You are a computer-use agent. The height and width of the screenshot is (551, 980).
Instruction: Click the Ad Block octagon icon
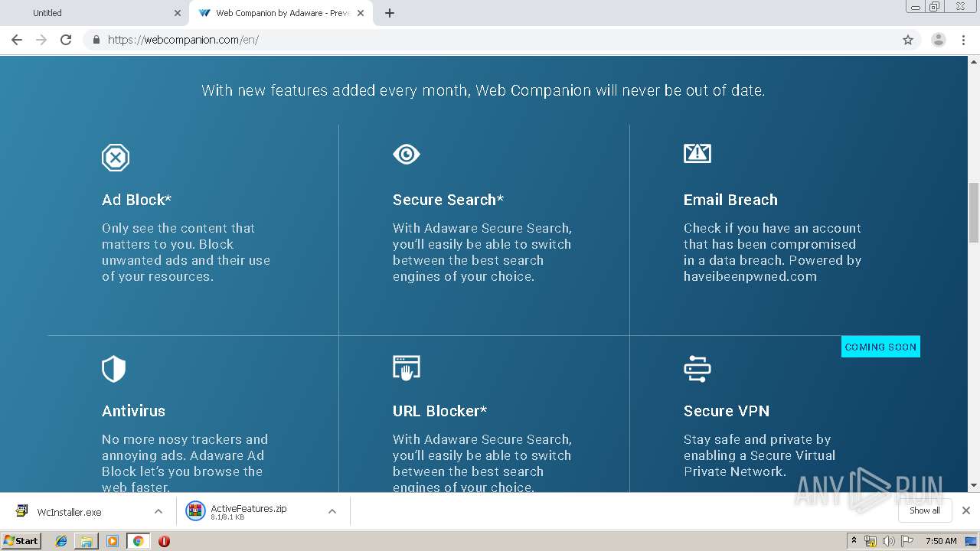coord(116,158)
